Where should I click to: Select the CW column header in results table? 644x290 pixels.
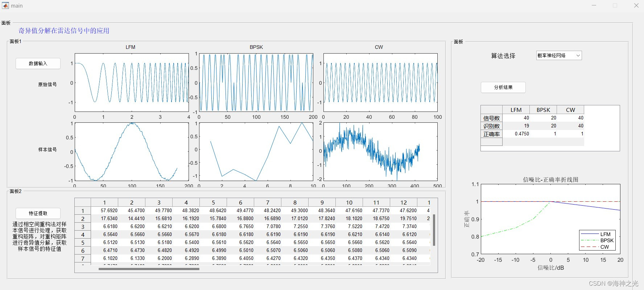(x=570, y=110)
